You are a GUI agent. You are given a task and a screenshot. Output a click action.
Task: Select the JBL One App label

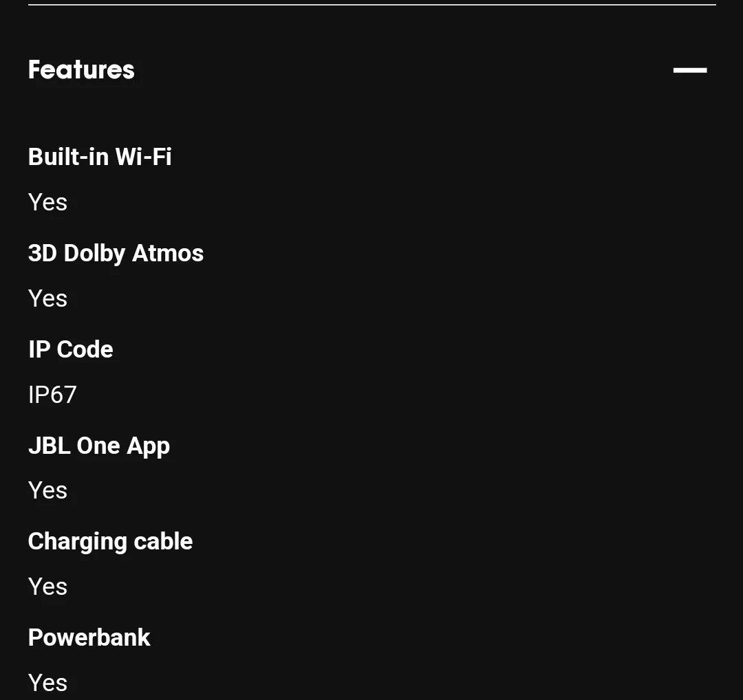coord(99,446)
